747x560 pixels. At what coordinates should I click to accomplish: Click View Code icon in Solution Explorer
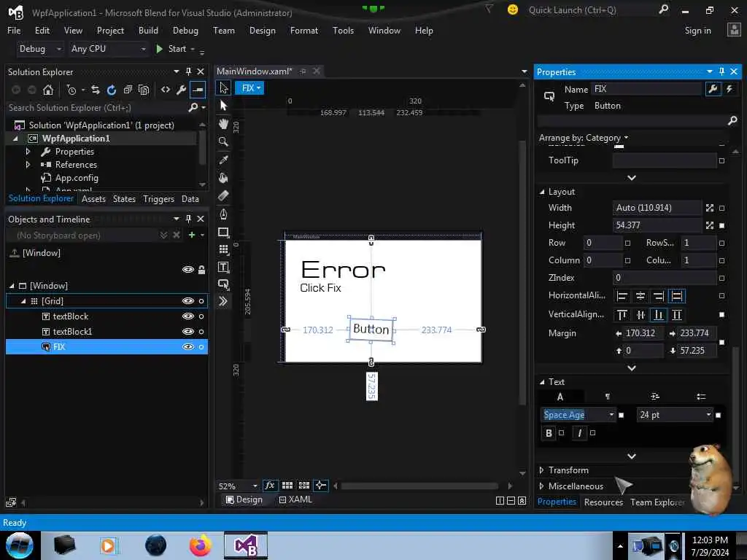[166, 90]
